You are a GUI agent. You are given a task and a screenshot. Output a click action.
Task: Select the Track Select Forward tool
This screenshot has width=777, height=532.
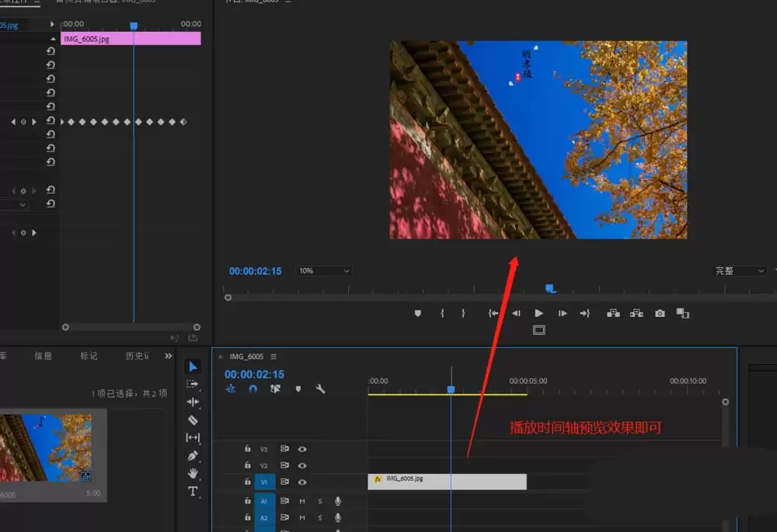tap(193, 384)
